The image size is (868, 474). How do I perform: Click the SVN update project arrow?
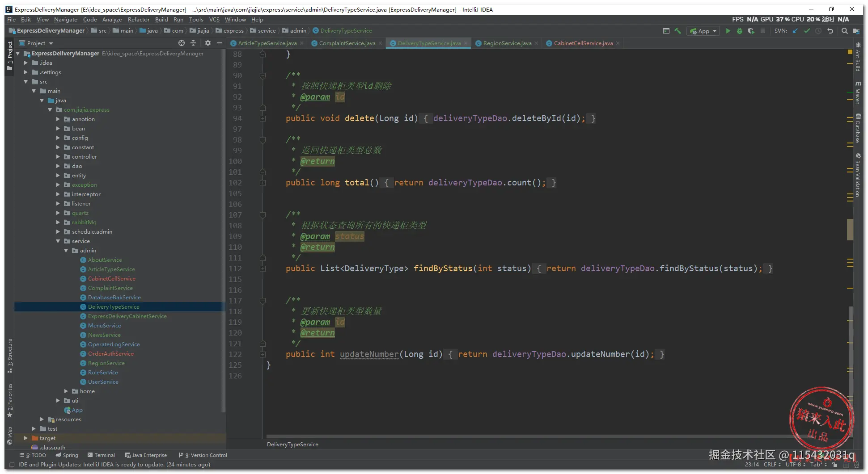(795, 31)
